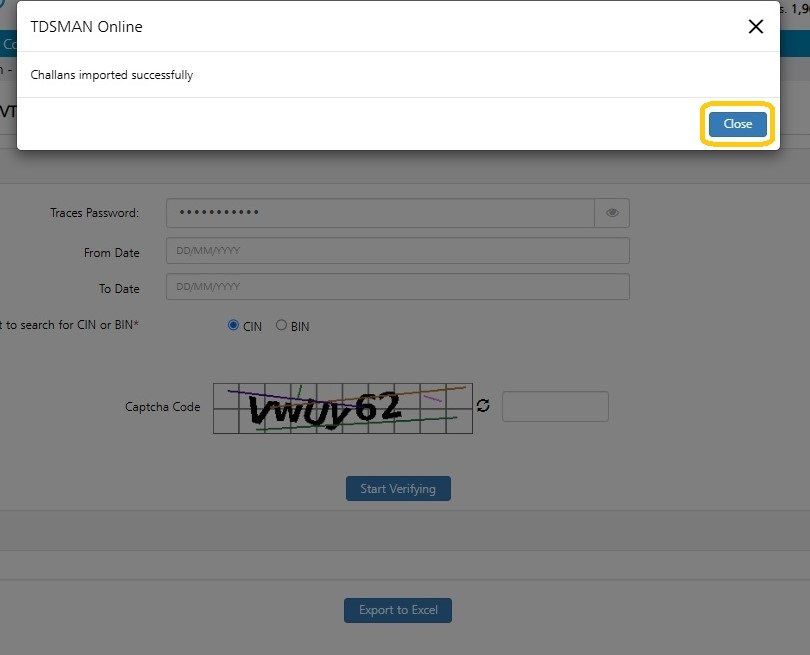The height and width of the screenshot is (655, 810).
Task: Click the 'From Date' label
Action: click(x=112, y=253)
